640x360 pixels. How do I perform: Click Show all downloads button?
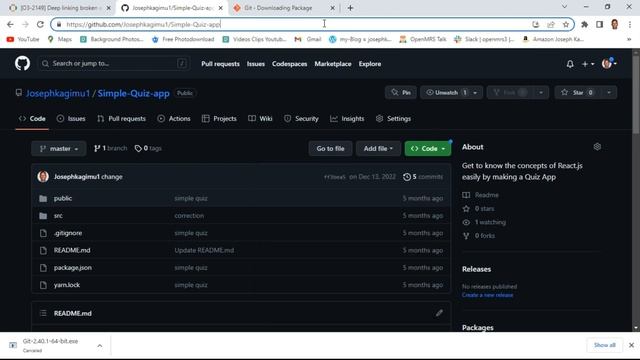click(604, 345)
